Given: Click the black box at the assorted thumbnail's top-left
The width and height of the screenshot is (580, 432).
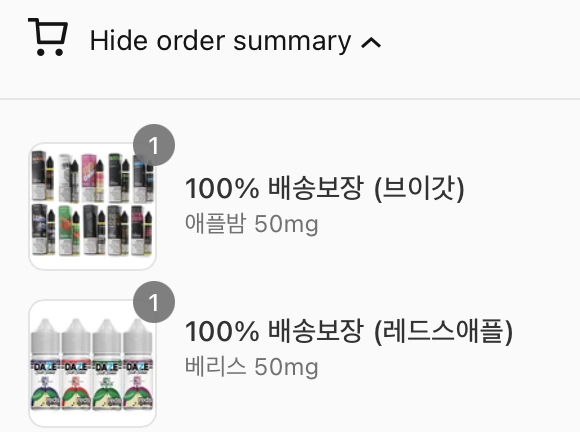Looking at the screenshot, I should (43, 176).
